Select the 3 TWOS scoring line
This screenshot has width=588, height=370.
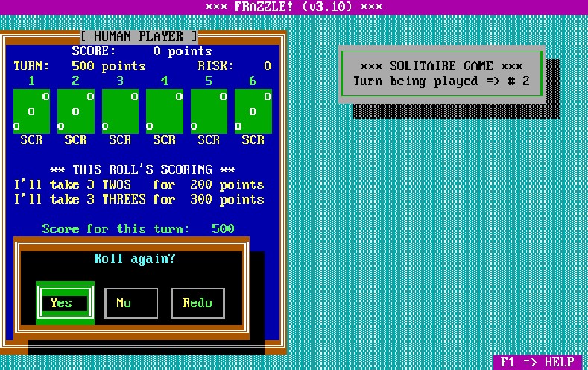click(x=139, y=184)
